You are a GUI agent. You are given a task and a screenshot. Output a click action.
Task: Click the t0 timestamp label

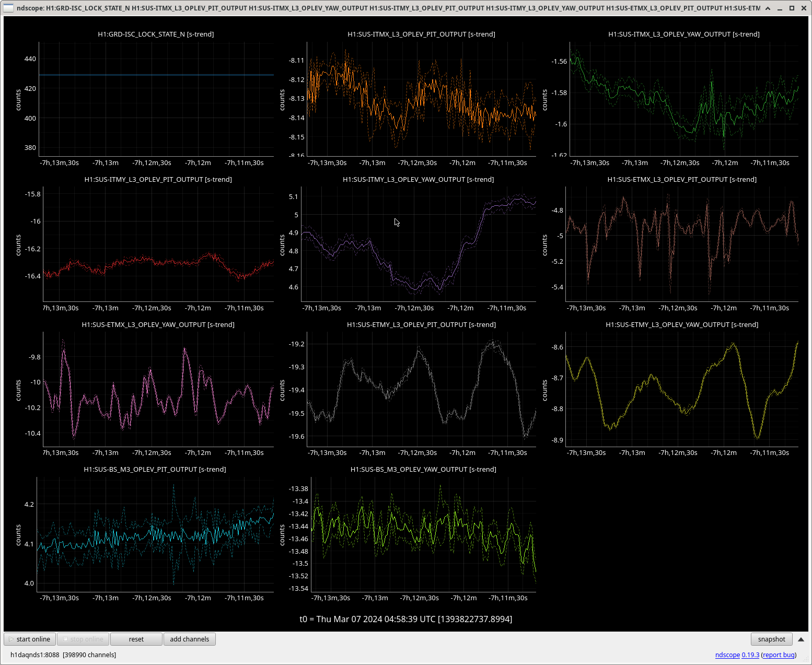click(405, 619)
